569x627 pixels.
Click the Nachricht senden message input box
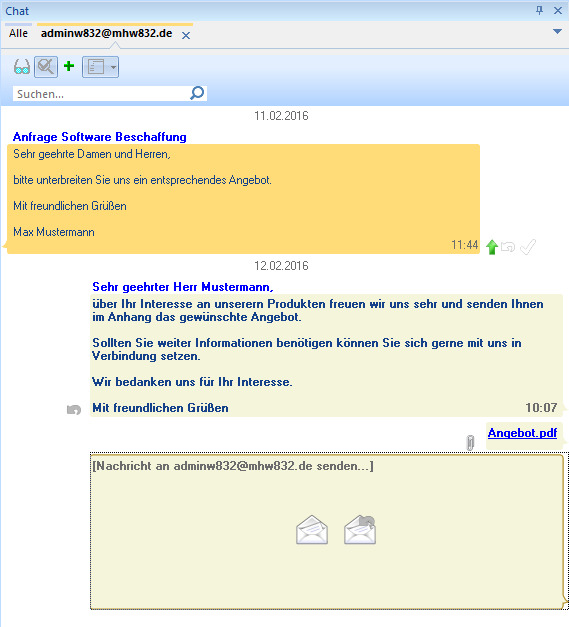[x=326, y=531]
